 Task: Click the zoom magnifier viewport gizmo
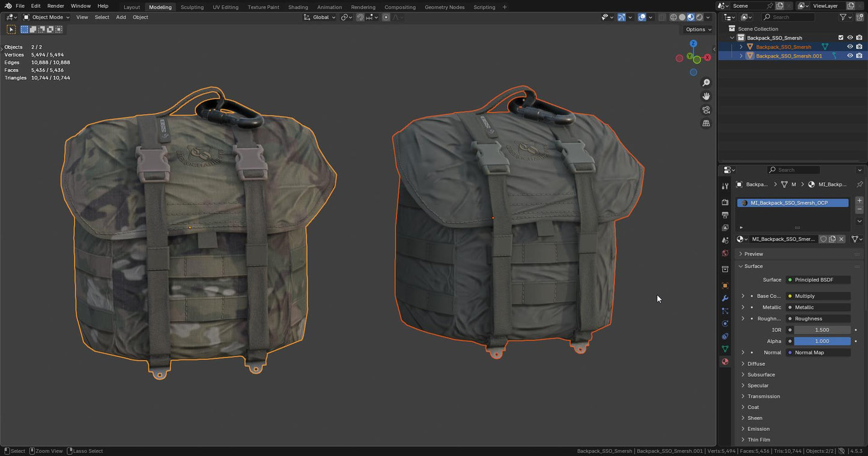pos(706,83)
